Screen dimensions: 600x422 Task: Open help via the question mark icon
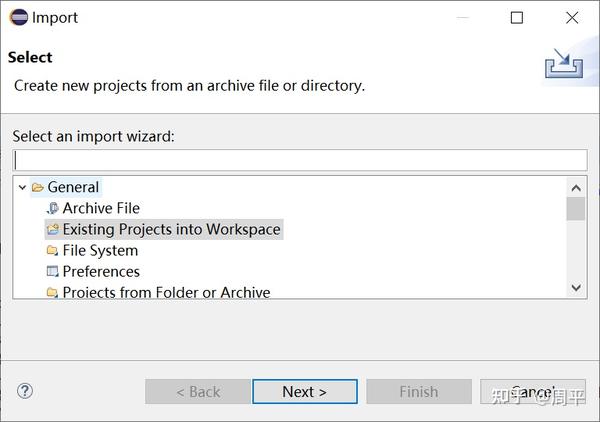point(25,391)
